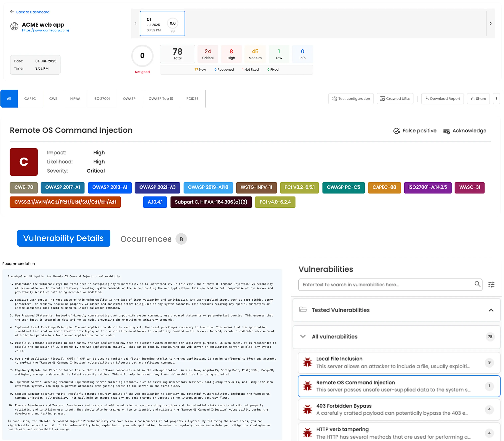Click the Share icon
The width and height of the screenshot is (504, 441).
click(473, 99)
